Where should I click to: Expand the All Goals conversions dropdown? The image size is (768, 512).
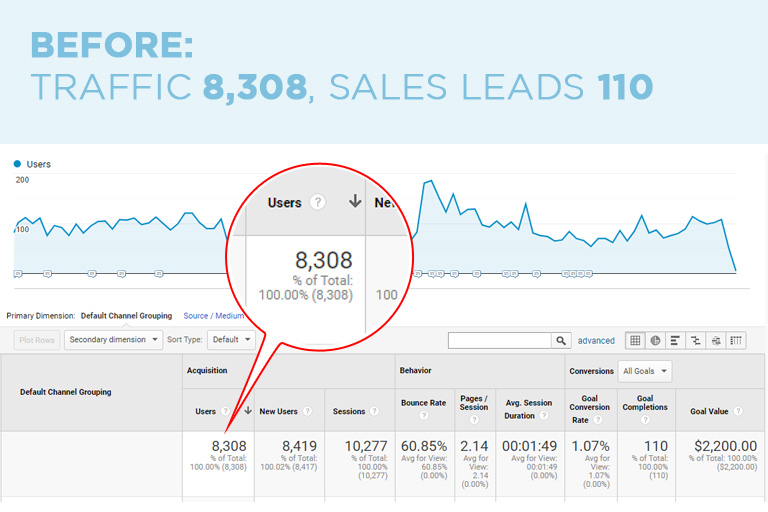click(x=645, y=371)
